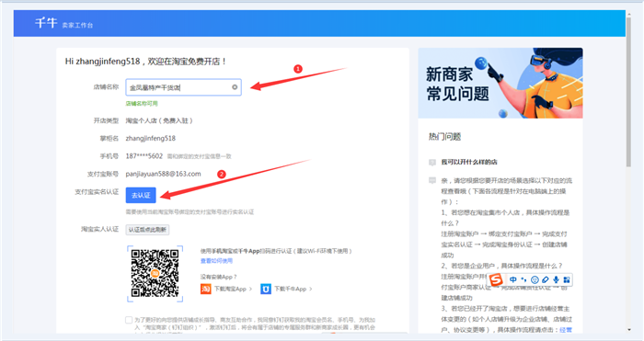Click the vertical scrollbar thumb

pos(628,92)
